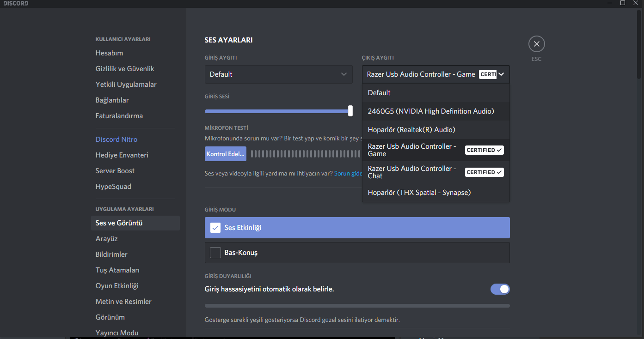Image resolution: width=644 pixels, height=339 pixels.
Task: Open the Sorun gide... help link
Action: (348, 174)
